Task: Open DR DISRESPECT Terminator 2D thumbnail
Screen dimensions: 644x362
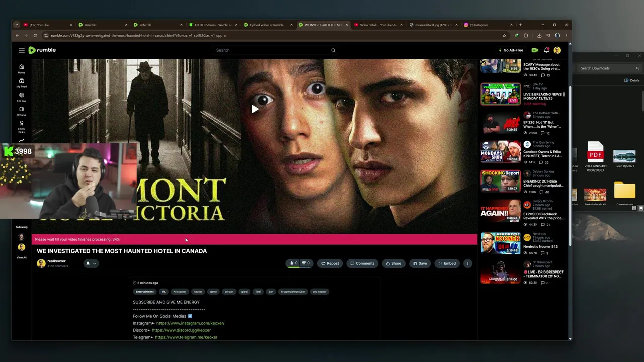Action: click(x=501, y=273)
